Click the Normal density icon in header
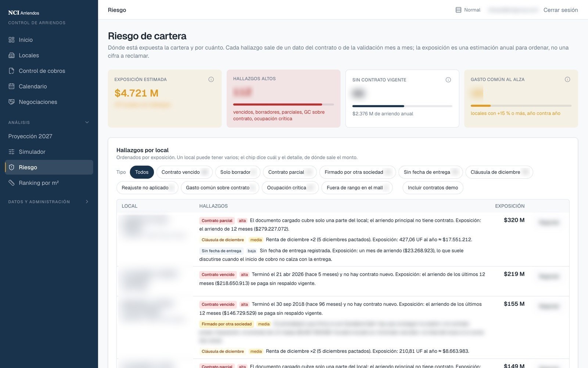The image size is (588, 368). click(x=458, y=10)
